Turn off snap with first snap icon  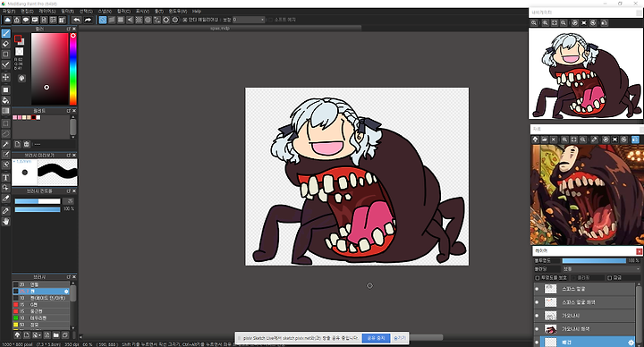pos(103,20)
